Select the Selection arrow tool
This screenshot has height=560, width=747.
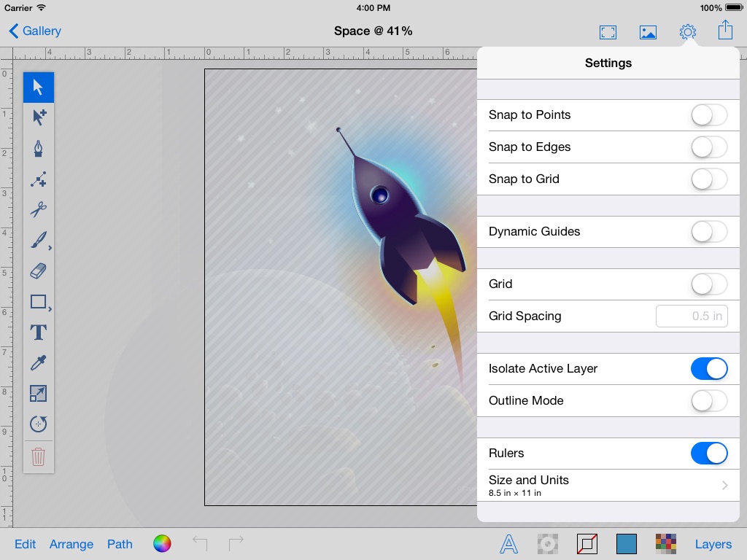tap(38, 87)
